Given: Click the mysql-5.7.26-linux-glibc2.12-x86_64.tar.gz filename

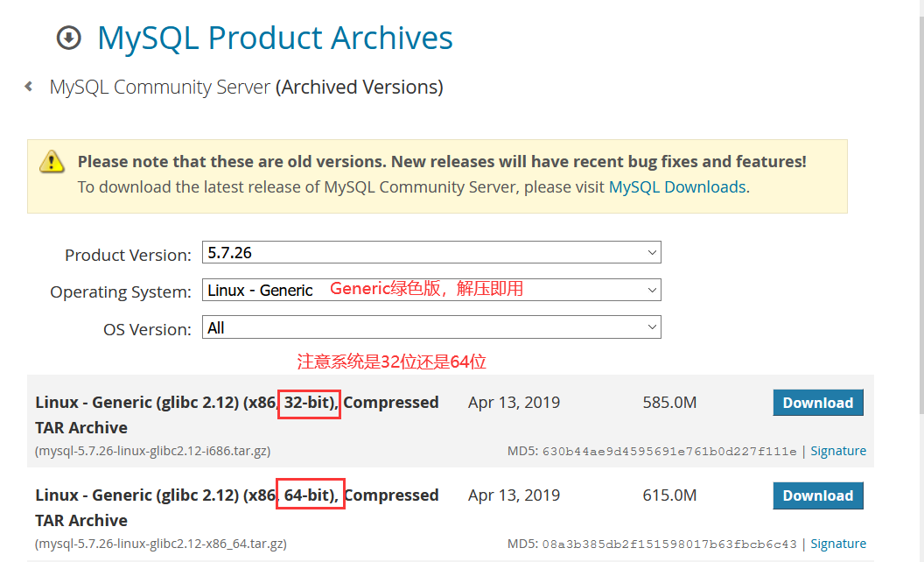Looking at the screenshot, I should click(x=161, y=544).
